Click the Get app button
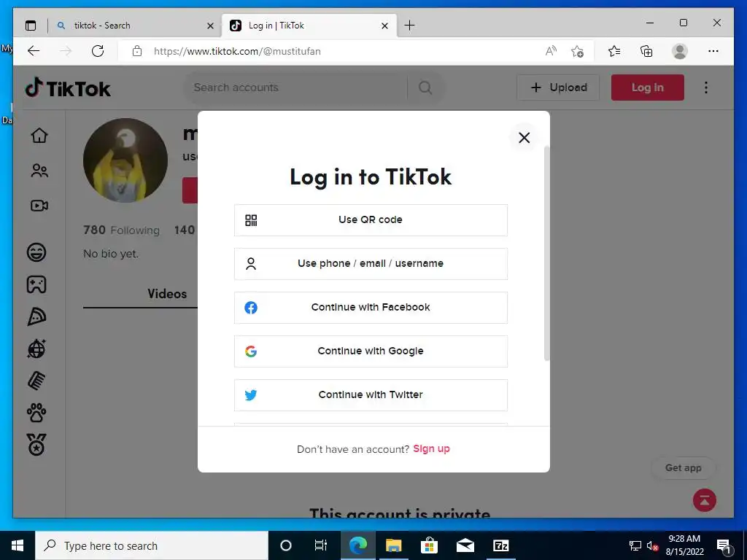Screen dimensions: 747x560 (x=683, y=468)
